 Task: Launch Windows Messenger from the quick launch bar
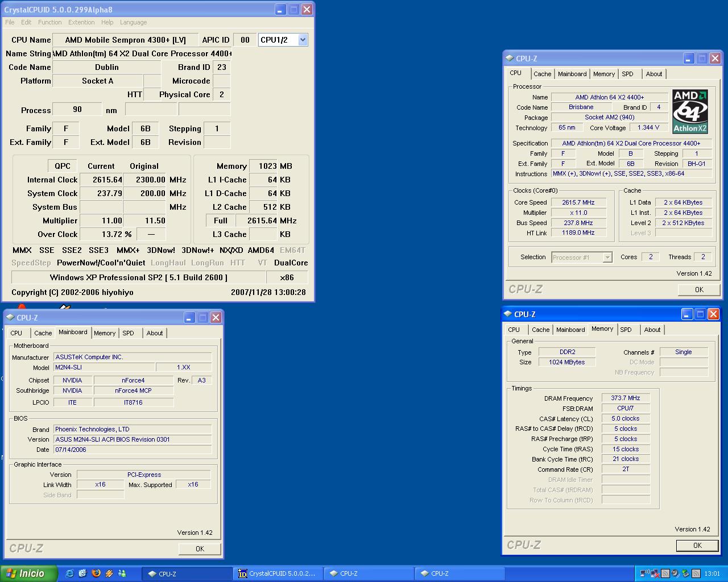click(122, 573)
